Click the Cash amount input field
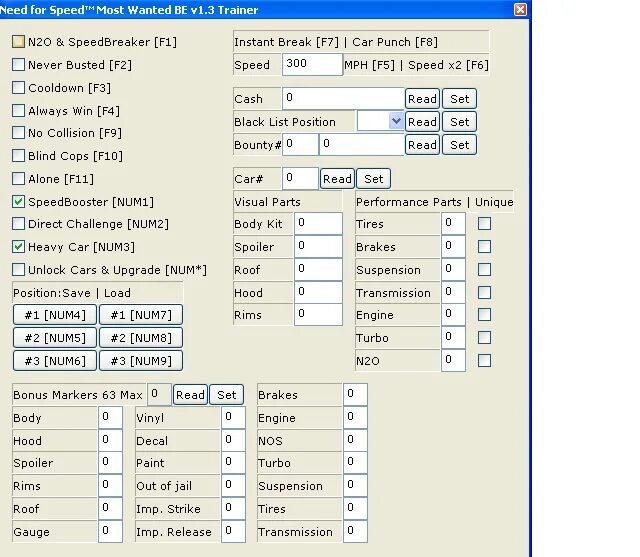This screenshot has width=640, height=557. (x=343, y=98)
